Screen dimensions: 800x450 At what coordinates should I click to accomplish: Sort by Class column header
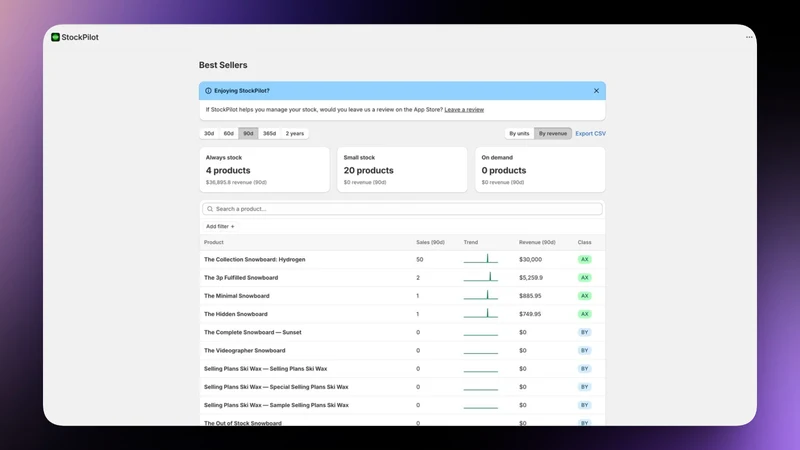click(x=584, y=242)
